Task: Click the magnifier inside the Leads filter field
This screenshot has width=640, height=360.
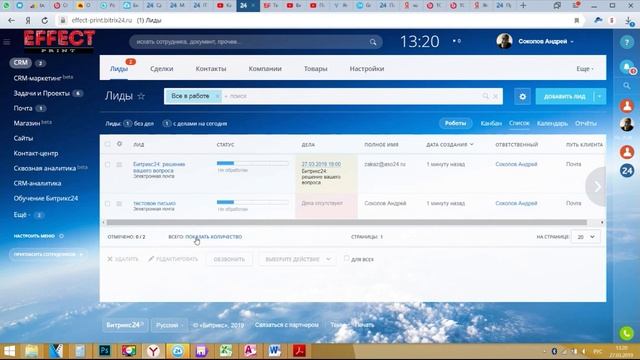Action: [485, 96]
